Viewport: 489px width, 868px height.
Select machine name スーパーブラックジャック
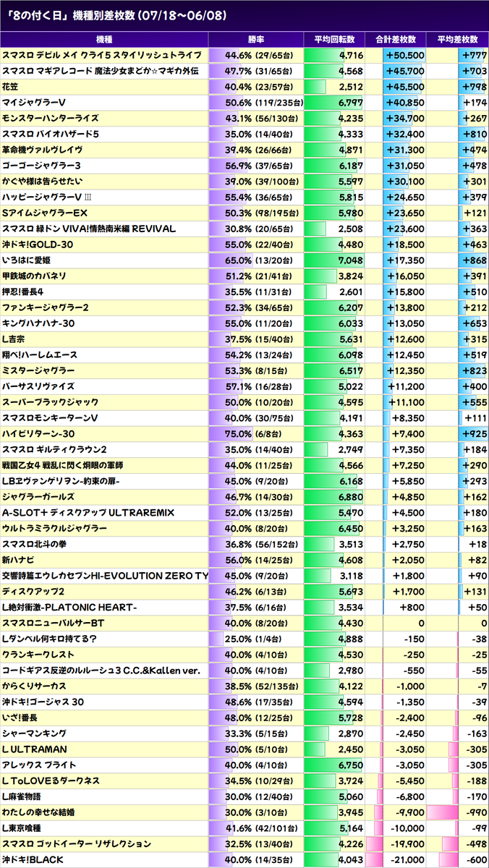click(51, 402)
